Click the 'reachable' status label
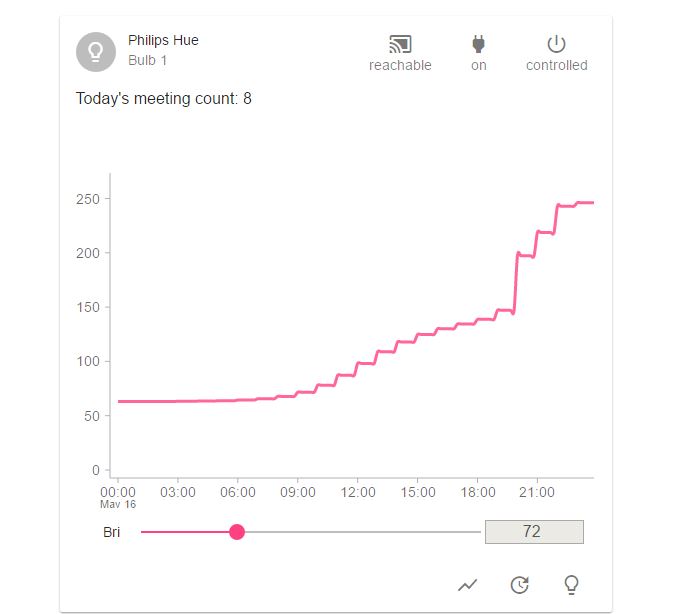 point(400,65)
